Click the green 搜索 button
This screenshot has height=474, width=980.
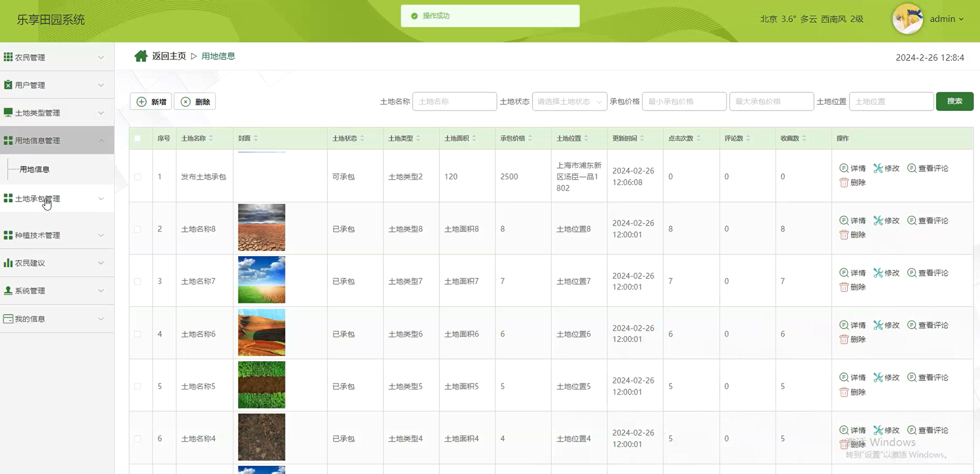[x=954, y=101]
